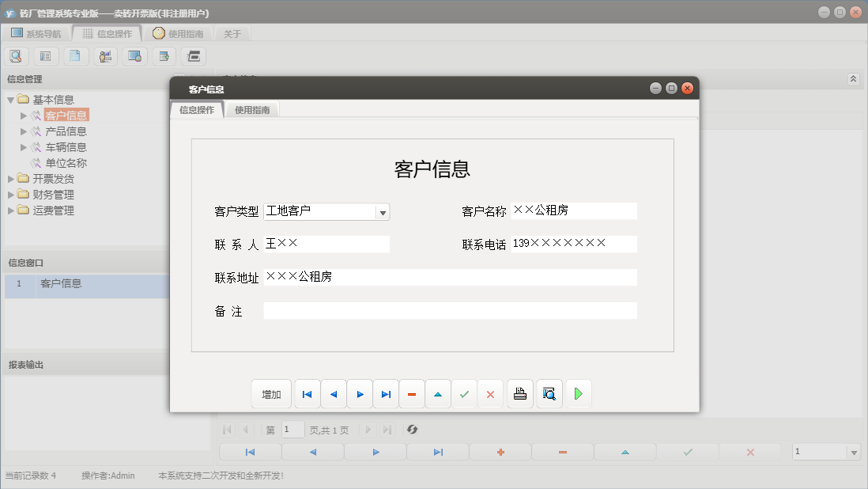Click the monitor-with-globe toolbar icon
The image size is (868, 489).
[134, 56]
